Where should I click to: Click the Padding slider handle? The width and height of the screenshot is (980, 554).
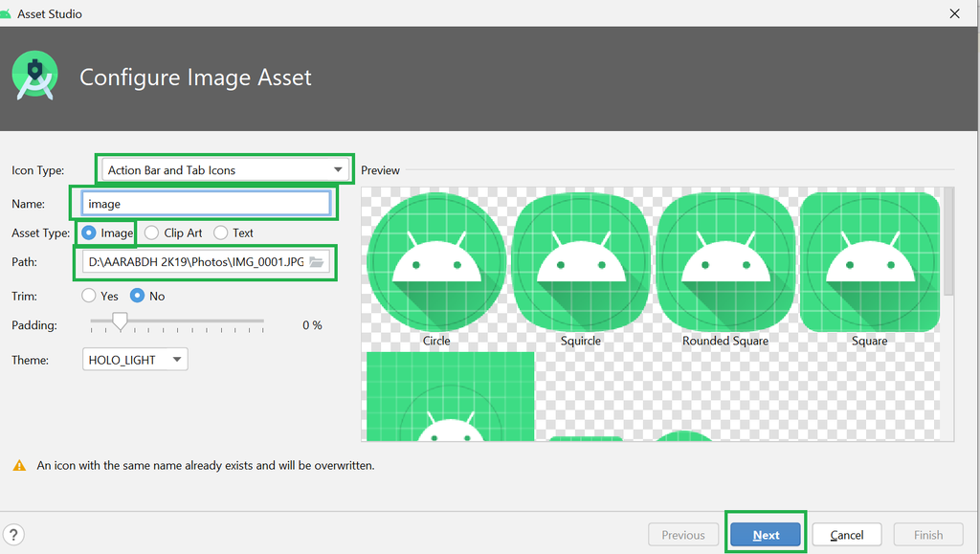[120, 321]
